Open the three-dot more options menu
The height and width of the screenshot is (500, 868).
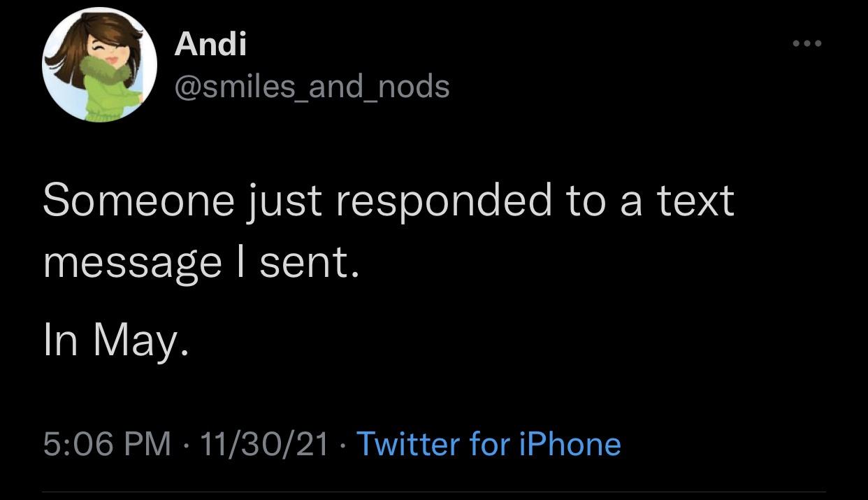coord(807,43)
